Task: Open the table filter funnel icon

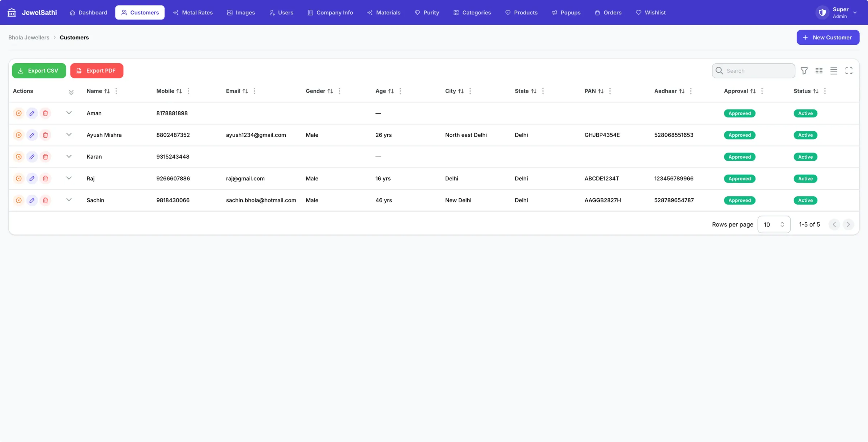Action: click(x=804, y=70)
